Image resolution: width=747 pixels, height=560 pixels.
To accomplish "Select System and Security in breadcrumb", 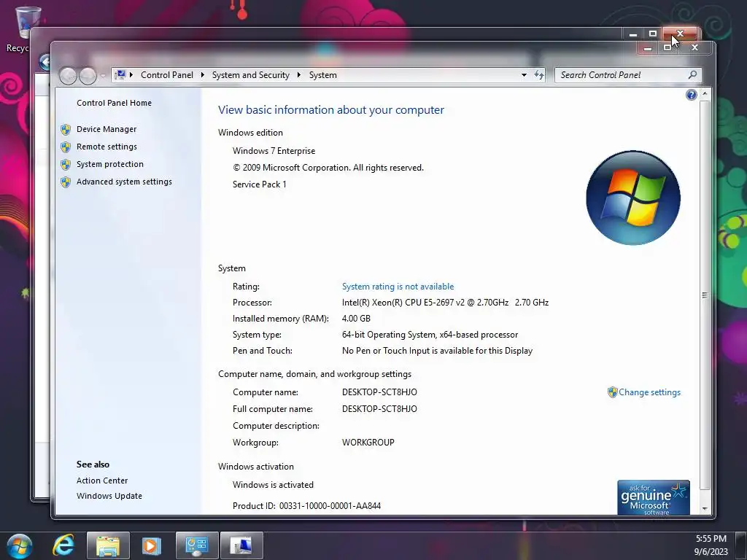I will (251, 75).
